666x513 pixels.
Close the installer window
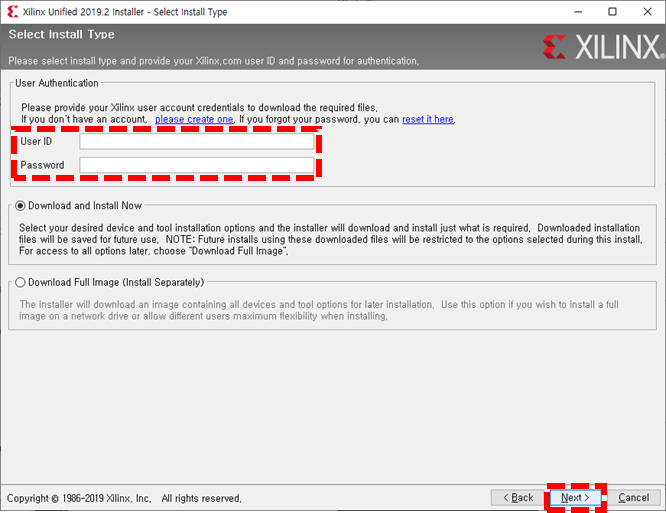tap(647, 11)
